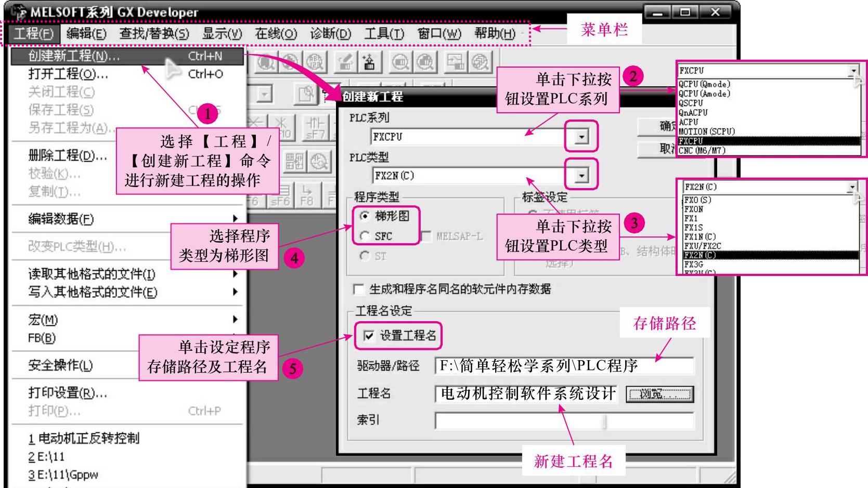This screenshot has width=868, height=488.
Task: Open the 工具(T) menu
Action: pos(384,34)
